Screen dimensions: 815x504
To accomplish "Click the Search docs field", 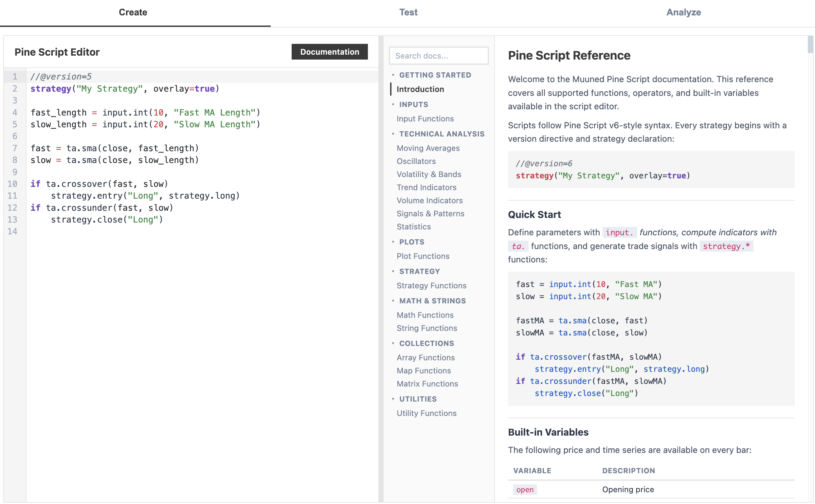I will pos(438,56).
